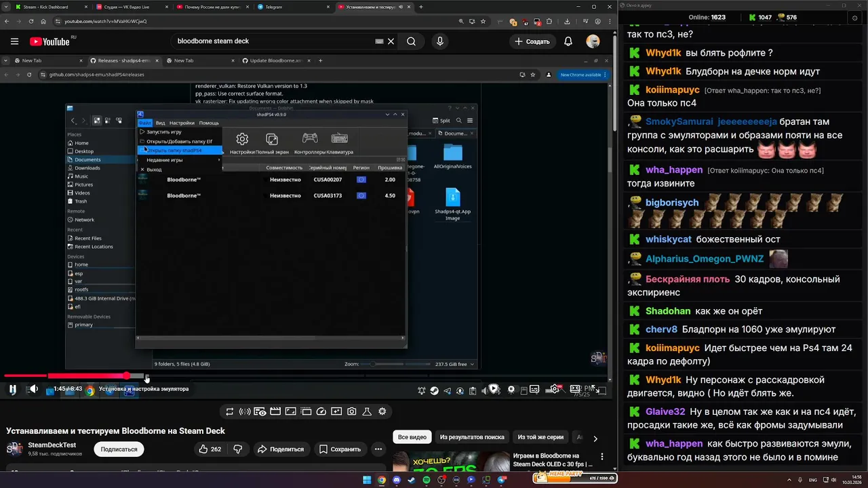Open Клавиатура keyboard icon in shadPS4
This screenshot has height=488, width=868.
click(x=340, y=138)
